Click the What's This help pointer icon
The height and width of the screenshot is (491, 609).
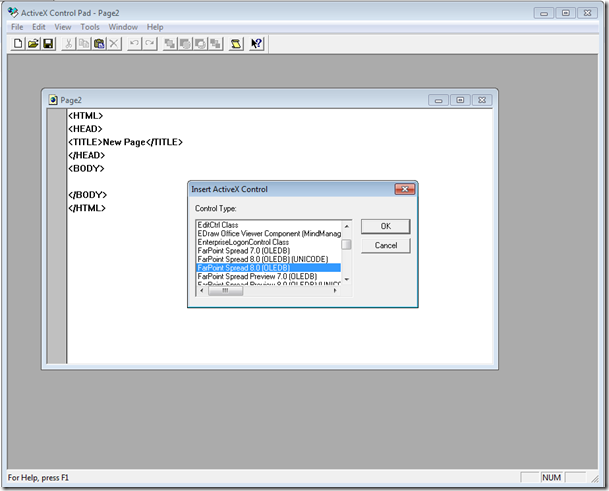coord(257,44)
